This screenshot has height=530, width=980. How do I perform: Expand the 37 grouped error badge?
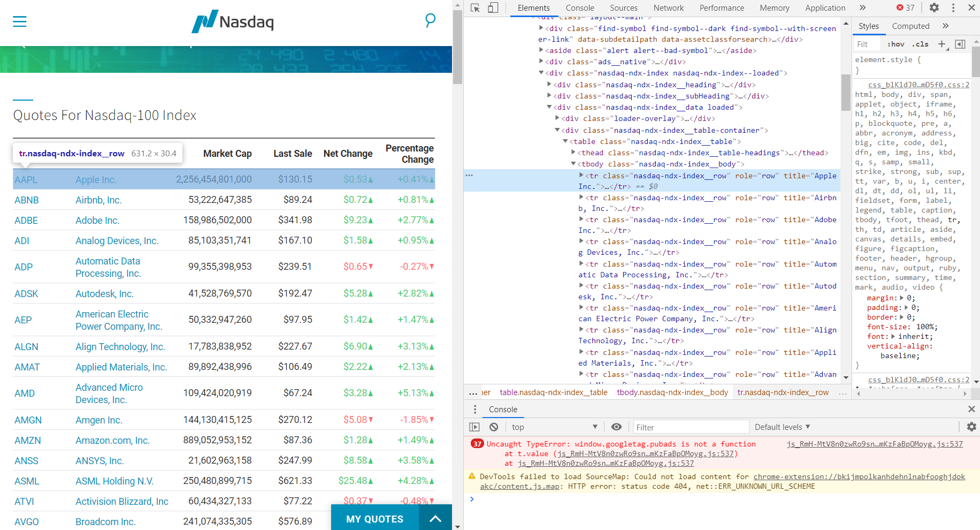pos(477,444)
